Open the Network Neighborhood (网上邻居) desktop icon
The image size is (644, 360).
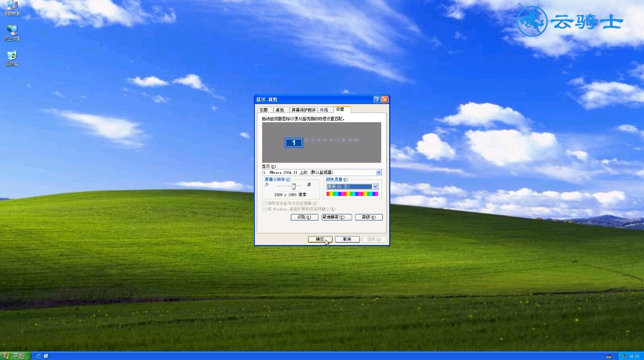[x=12, y=33]
